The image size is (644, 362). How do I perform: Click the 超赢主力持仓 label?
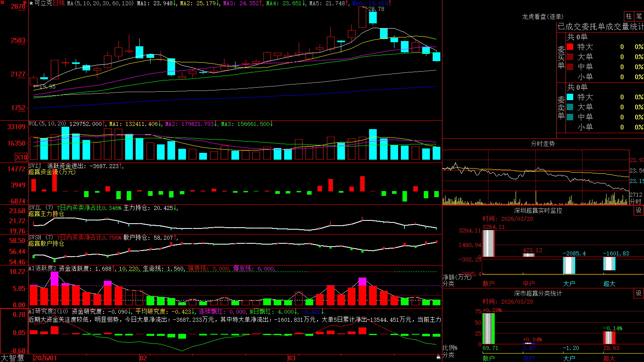click(46, 214)
